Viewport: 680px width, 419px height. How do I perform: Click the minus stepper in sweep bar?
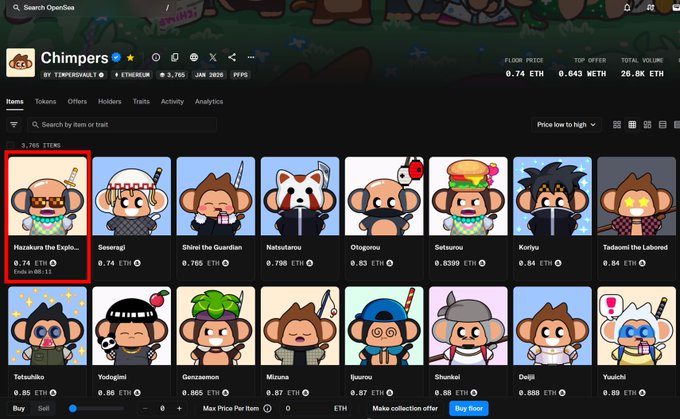pos(145,408)
